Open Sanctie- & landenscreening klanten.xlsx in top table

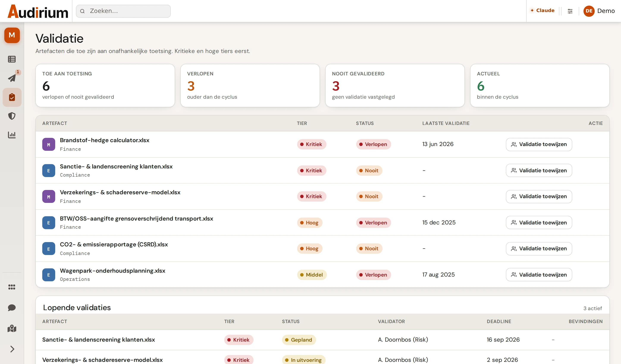[116, 166]
